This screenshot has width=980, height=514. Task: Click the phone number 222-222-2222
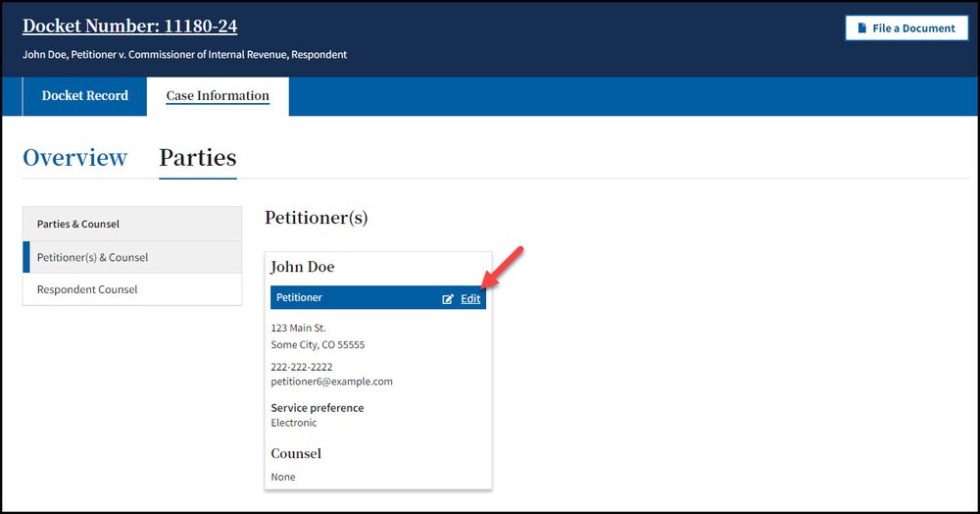(302, 367)
